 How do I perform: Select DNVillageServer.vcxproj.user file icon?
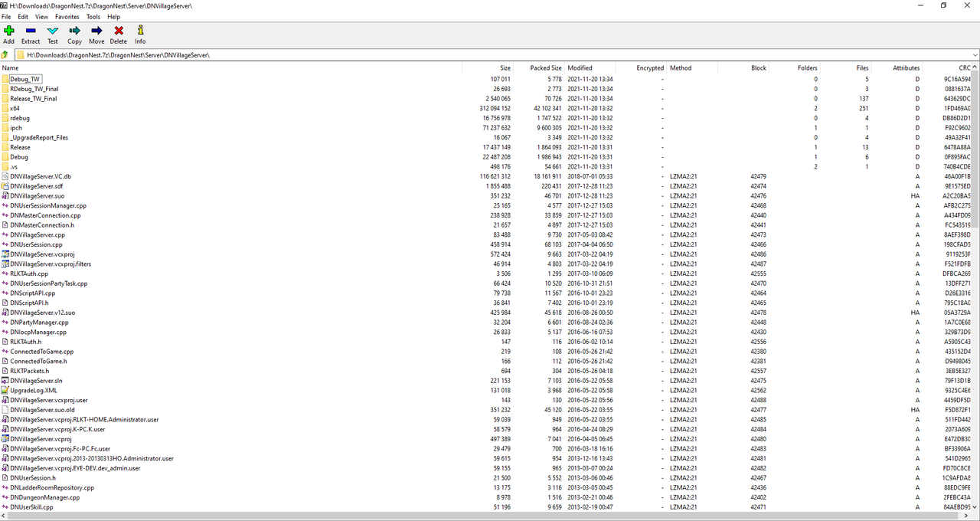click(x=5, y=400)
